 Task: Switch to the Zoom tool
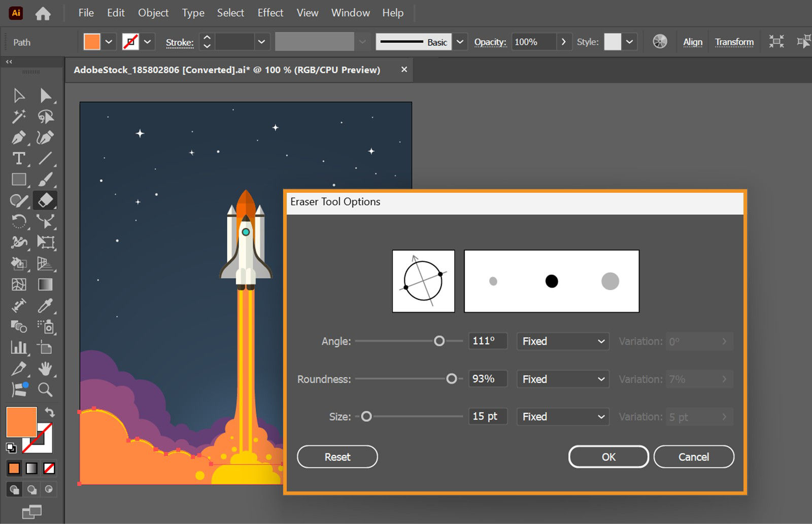[46, 390]
